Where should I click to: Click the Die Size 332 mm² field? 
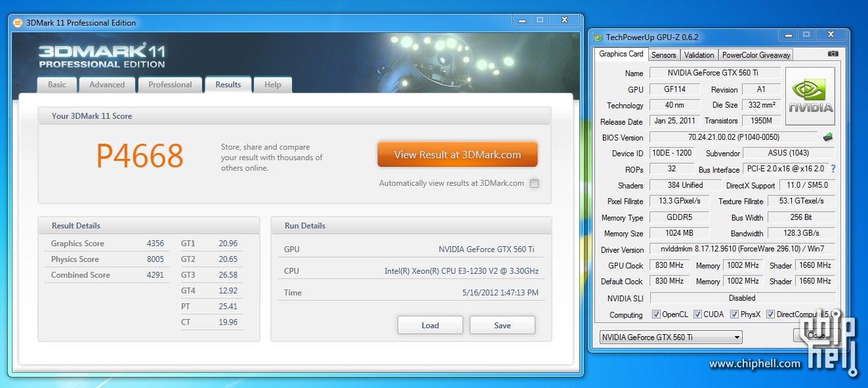pos(762,105)
